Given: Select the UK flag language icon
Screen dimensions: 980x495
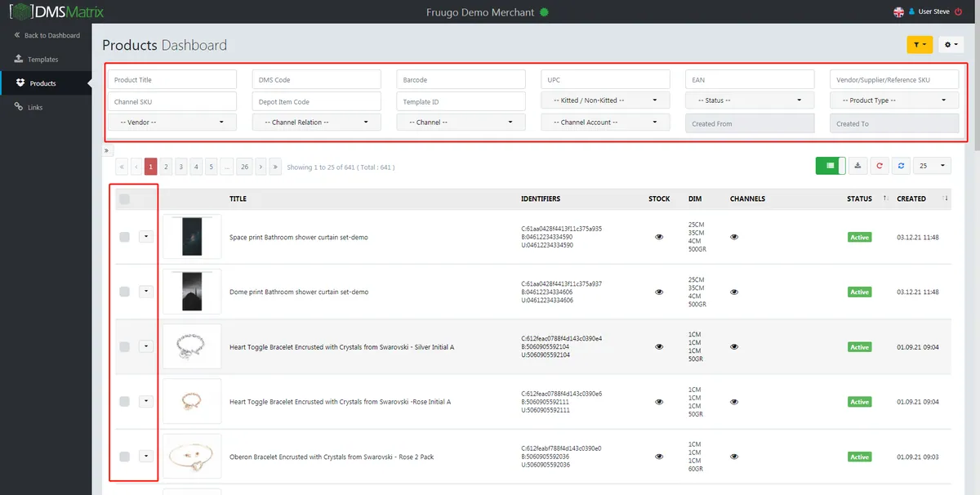Looking at the screenshot, I should [899, 11].
